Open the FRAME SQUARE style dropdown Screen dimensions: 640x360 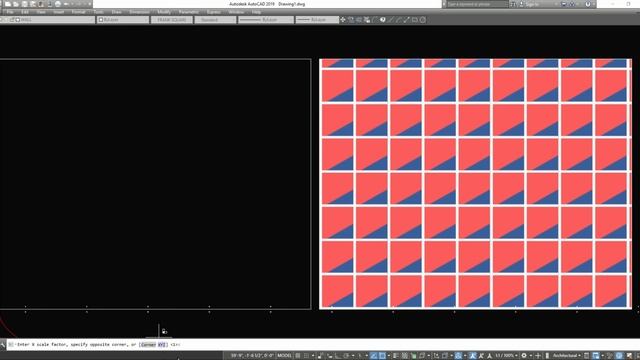(x=171, y=20)
